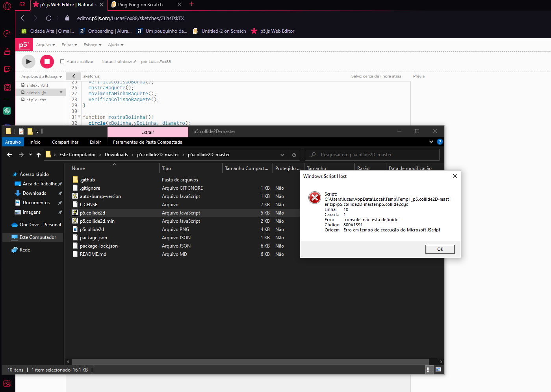This screenshot has width=551, height=392.
Task: Click OK in Windows Script Host dialog
Action: (440, 249)
